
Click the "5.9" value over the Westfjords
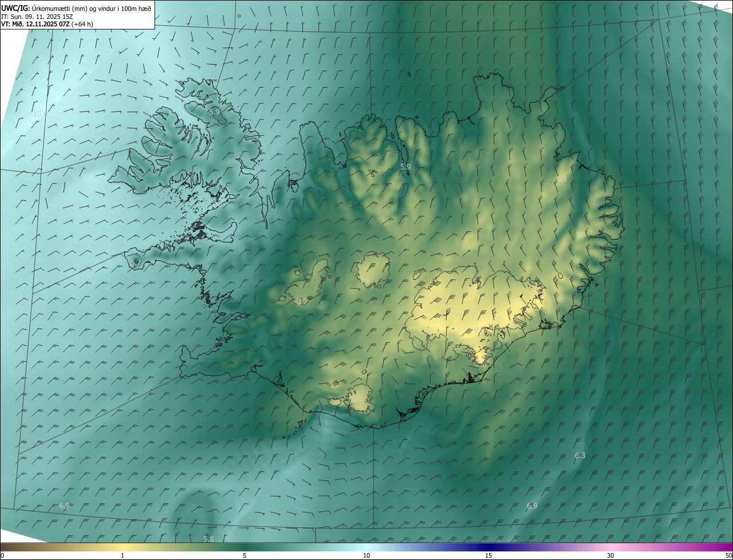tap(214, 112)
